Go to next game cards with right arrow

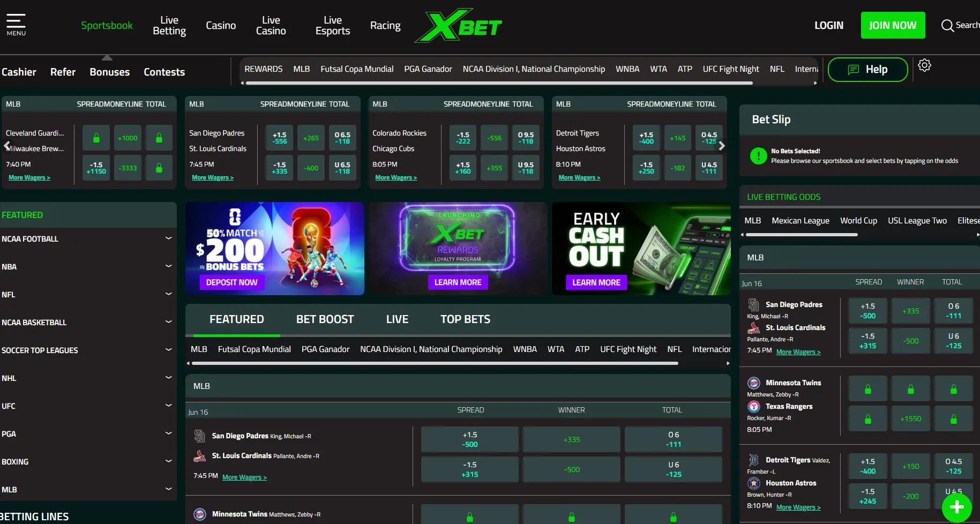pos(722,145)
